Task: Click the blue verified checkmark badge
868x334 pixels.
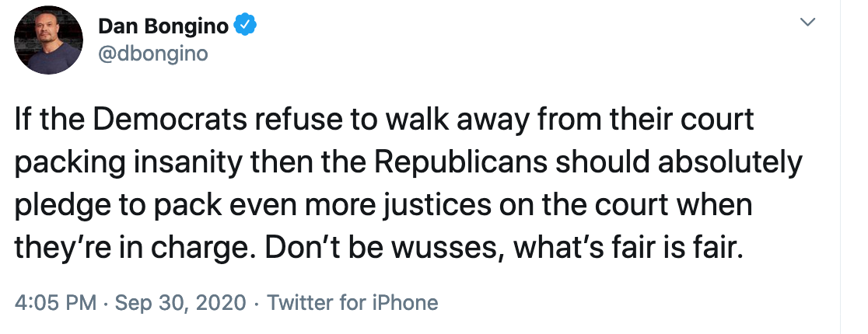Action: pyautogui.click(x=245, y=25)
